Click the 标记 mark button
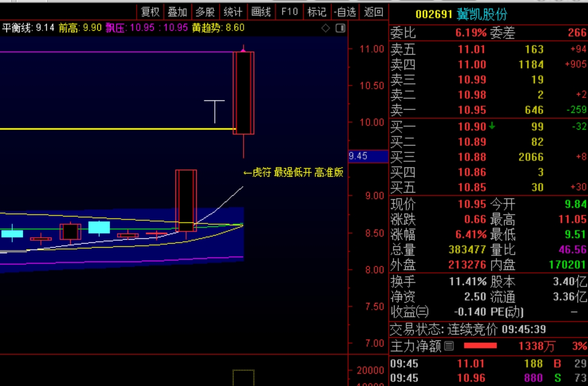This screenshot has width=588, height=386. pos(317,12)
